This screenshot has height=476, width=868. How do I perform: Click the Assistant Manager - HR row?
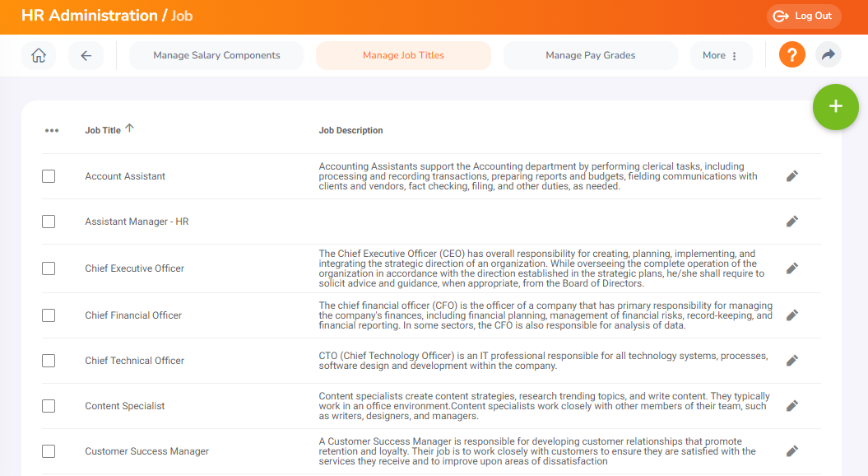(137, 221)
